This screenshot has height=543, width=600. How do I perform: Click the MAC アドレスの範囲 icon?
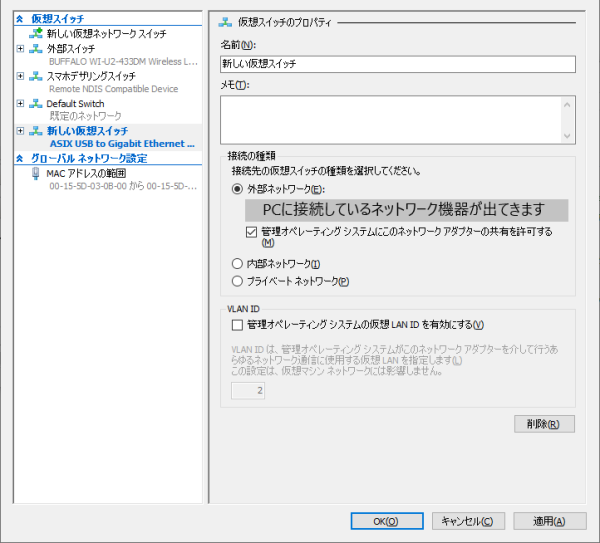point(36,173)
